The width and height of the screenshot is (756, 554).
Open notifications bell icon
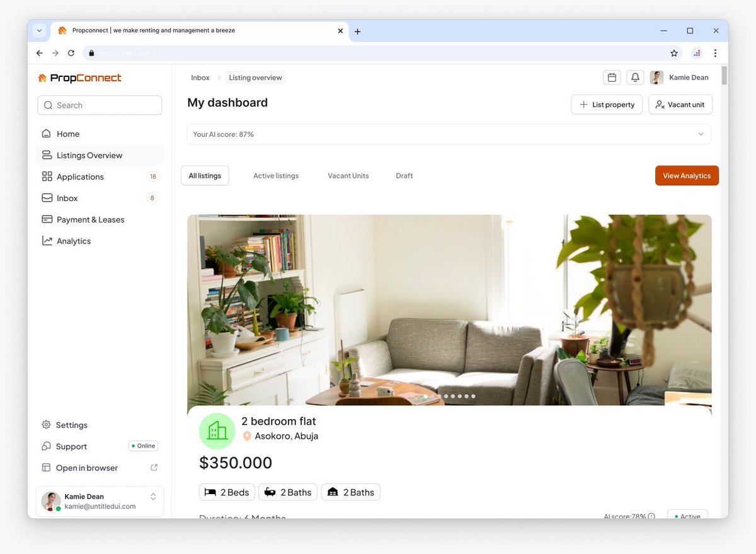coord(635,78)
